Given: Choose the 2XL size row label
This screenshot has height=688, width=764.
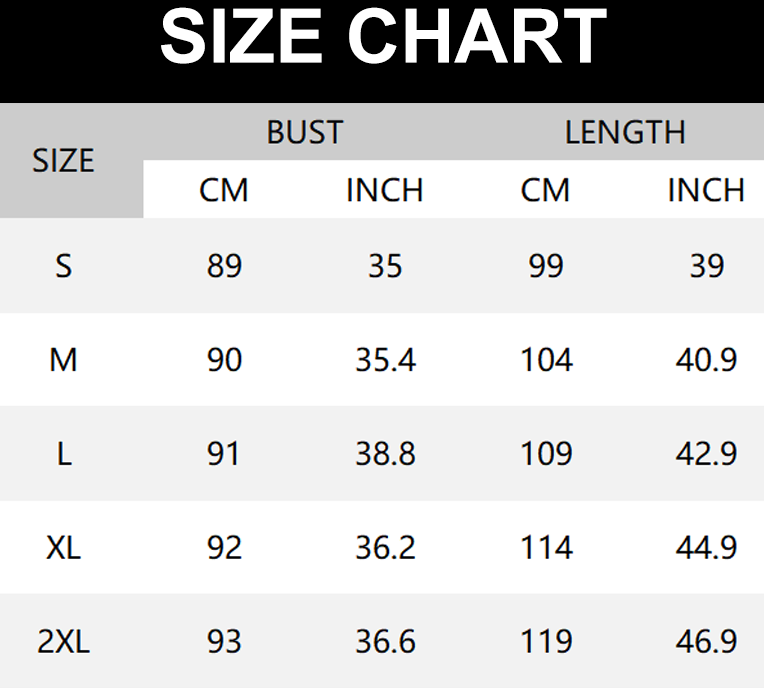Looking at the screenshot, I should tap(63, 642).
